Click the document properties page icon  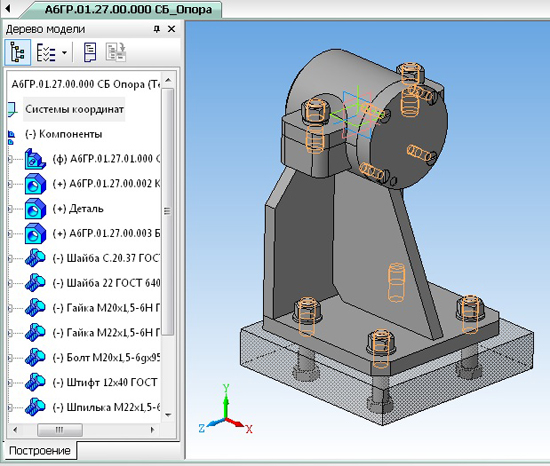90,53
